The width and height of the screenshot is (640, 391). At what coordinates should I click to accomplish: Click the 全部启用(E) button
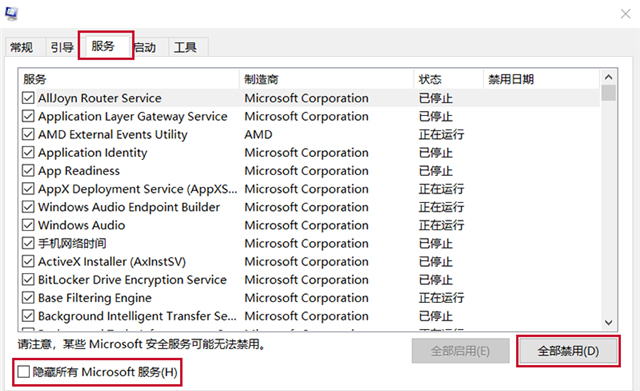(460, 351)
